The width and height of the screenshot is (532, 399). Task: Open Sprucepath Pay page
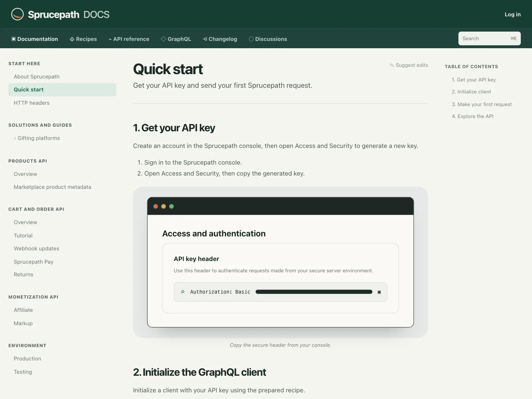pyautogui.click(x=34, y=262)
